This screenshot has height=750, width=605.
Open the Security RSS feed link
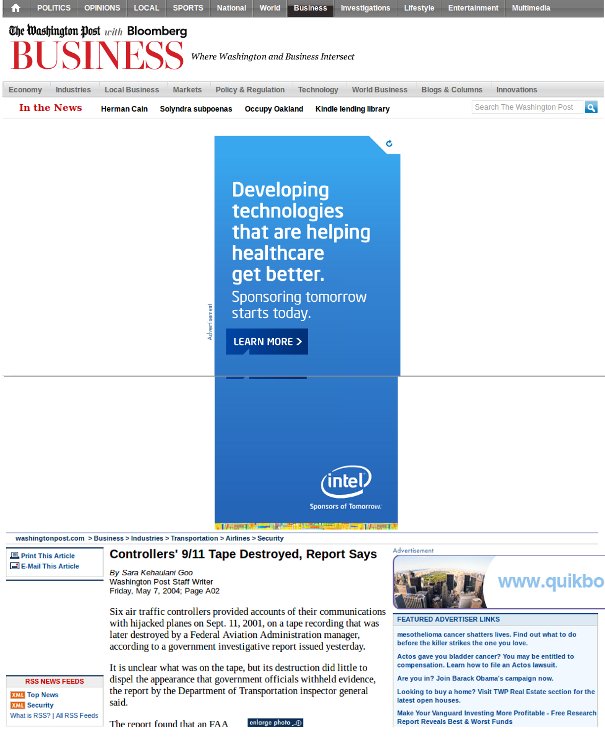tap(40, 705)
